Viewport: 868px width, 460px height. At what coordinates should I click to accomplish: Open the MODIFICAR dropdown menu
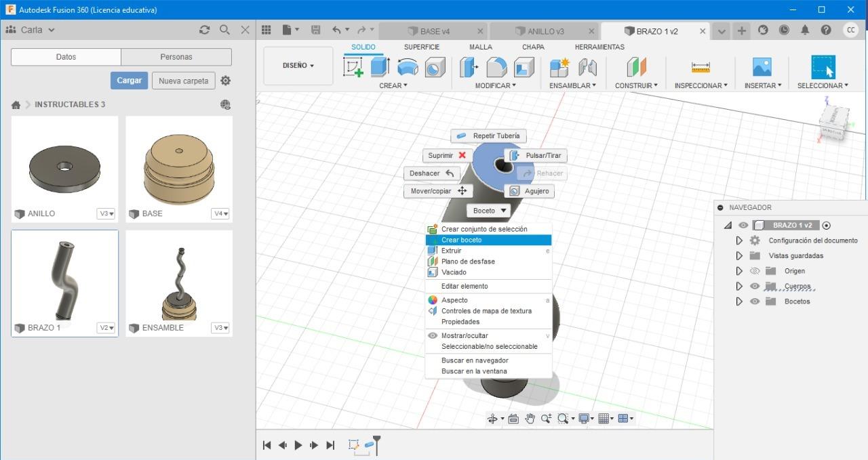[495, 85]
